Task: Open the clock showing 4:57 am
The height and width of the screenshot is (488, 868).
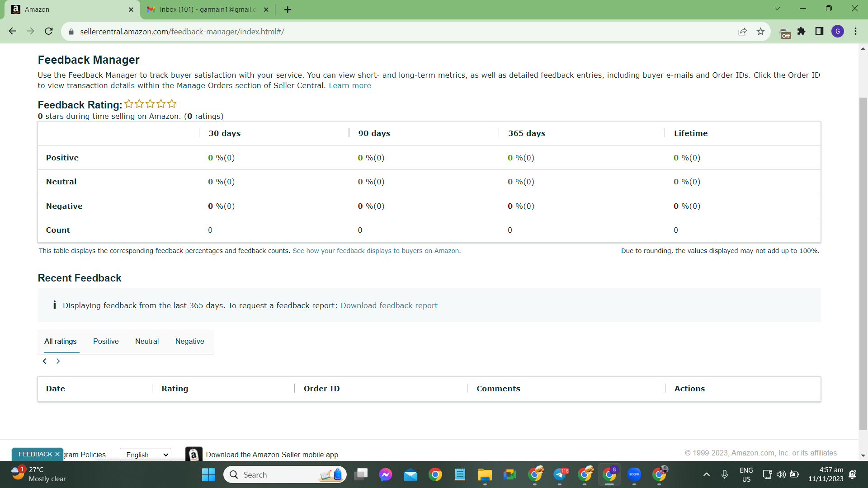Action: click(x=826, y=474)
